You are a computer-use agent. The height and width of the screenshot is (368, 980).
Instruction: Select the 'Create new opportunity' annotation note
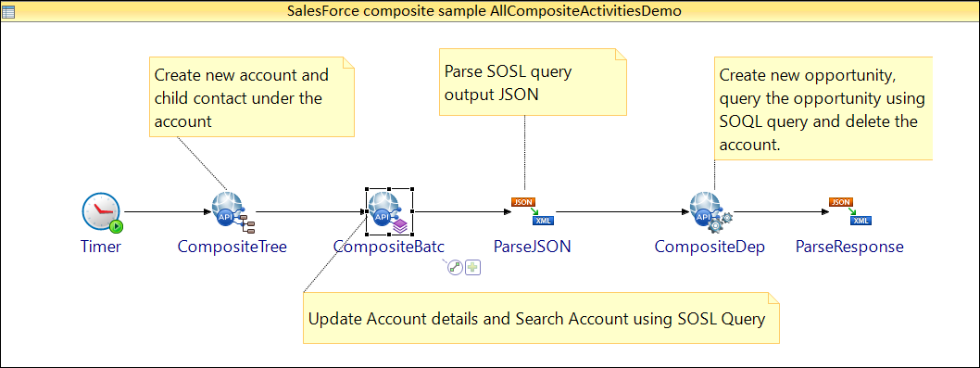[x=823, y=108]
